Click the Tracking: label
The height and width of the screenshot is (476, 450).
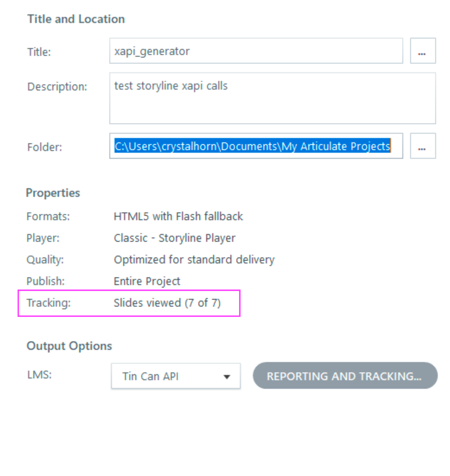click(x=49, y=303)
